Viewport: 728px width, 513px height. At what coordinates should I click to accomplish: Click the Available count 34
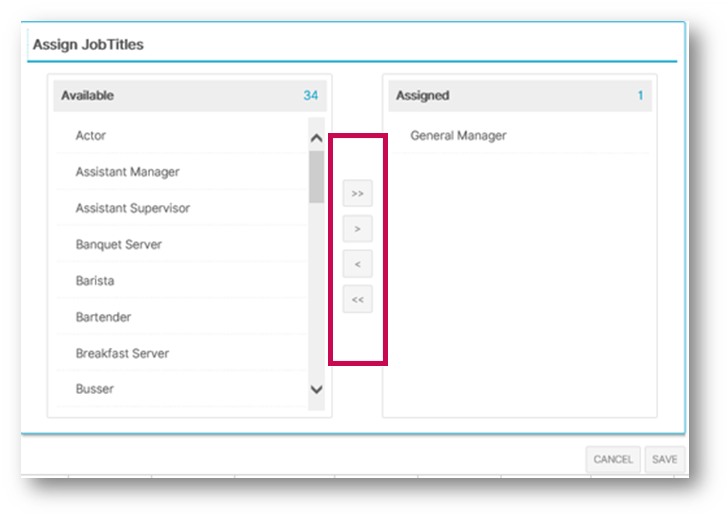click(x=311, y=95)
